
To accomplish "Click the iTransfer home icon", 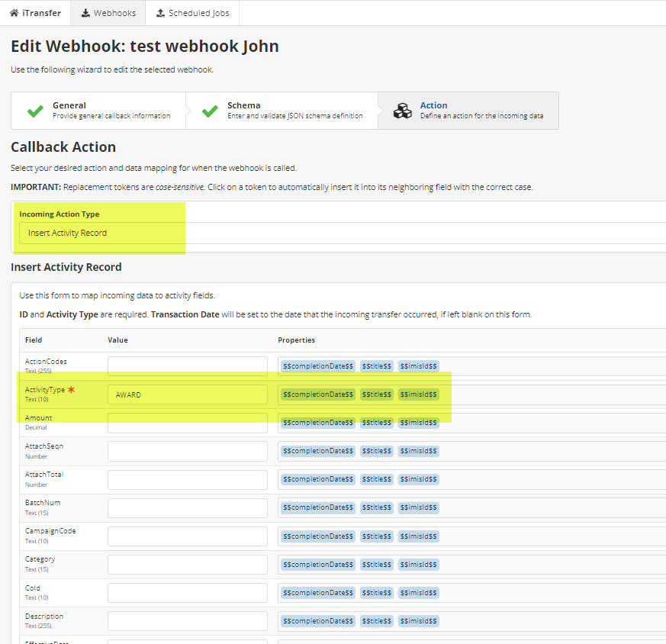I will (14, 13).
